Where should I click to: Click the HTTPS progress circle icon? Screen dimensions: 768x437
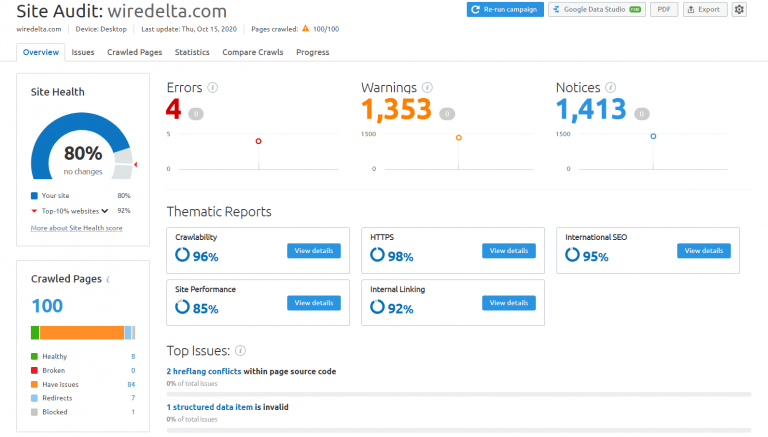coord(377,255)
